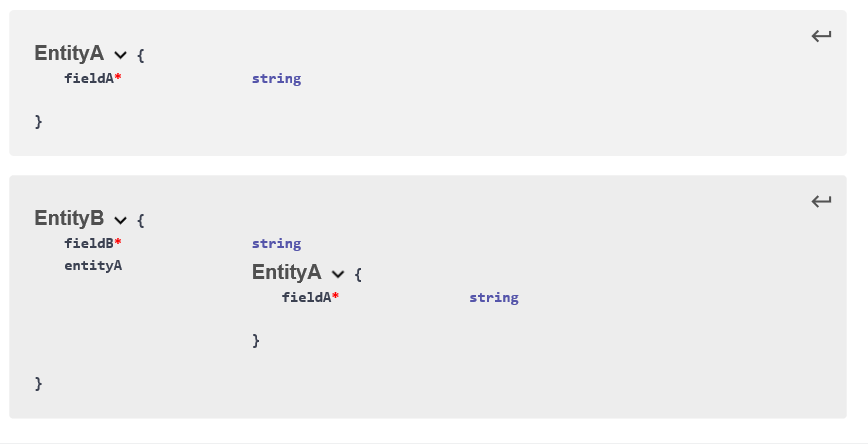Click the closing brace of the nested EntityA
The height and width of the screenshot is (444, 868).
coord(256,340)
